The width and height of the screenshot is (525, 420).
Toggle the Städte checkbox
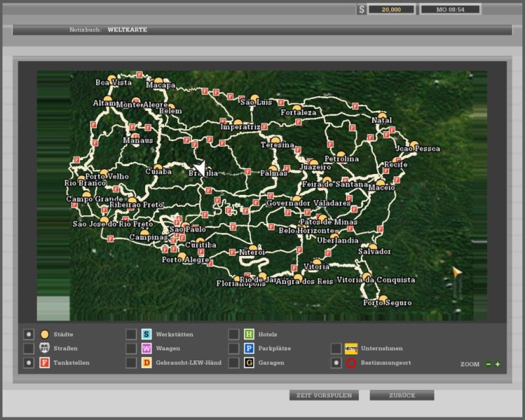[x=29, y=334]
